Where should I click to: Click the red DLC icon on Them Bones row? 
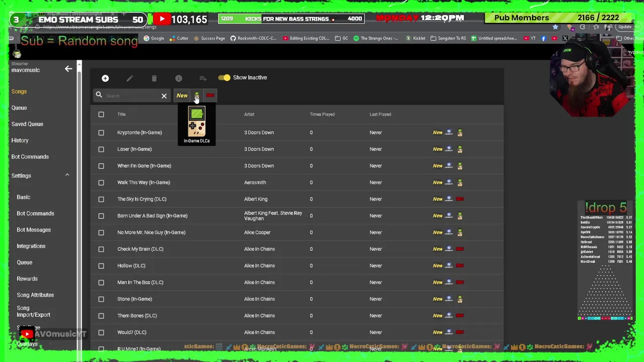[460, 316]
